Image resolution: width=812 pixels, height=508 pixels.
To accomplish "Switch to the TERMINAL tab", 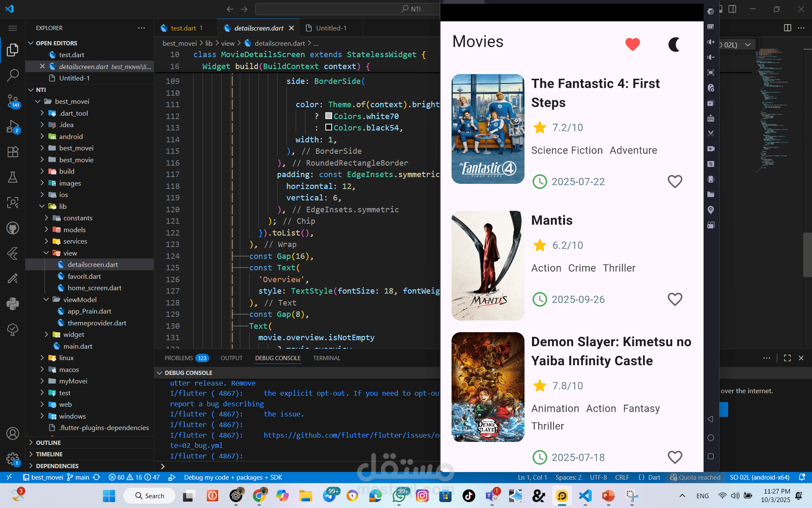I will pos(327,358).
